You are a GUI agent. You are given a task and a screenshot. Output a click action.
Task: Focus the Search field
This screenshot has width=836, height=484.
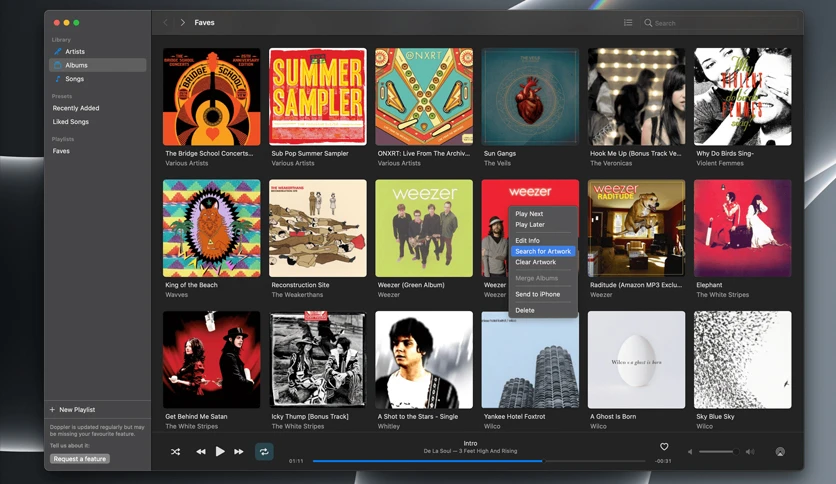click(x=720, y=23)
